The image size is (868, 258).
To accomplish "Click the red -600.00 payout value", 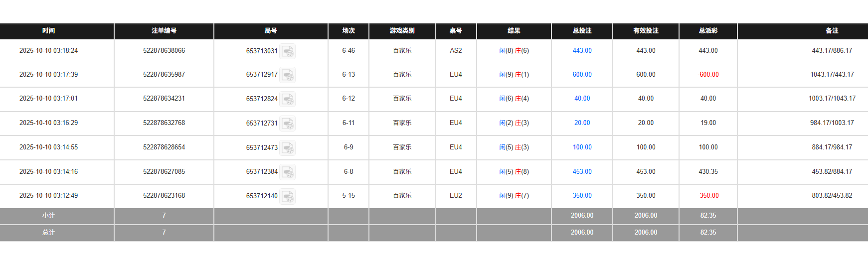I will (708, 75).
